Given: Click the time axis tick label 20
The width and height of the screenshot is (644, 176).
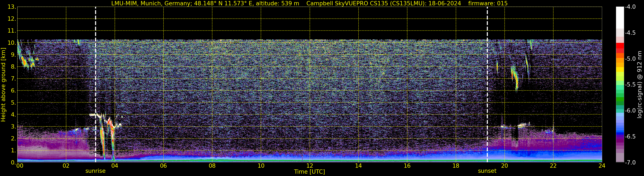Looking at the screenshot, I should coord(505,166).
